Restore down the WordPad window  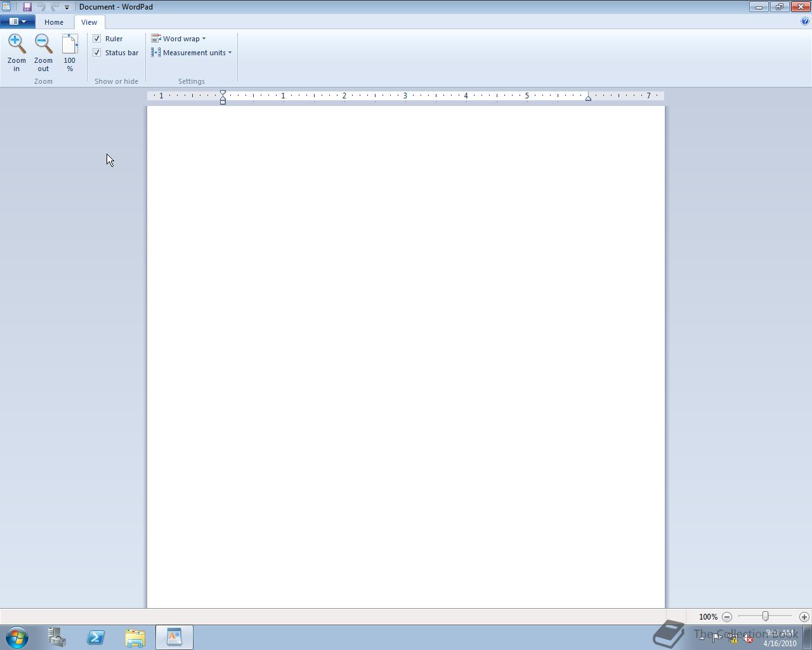[779, 7]
